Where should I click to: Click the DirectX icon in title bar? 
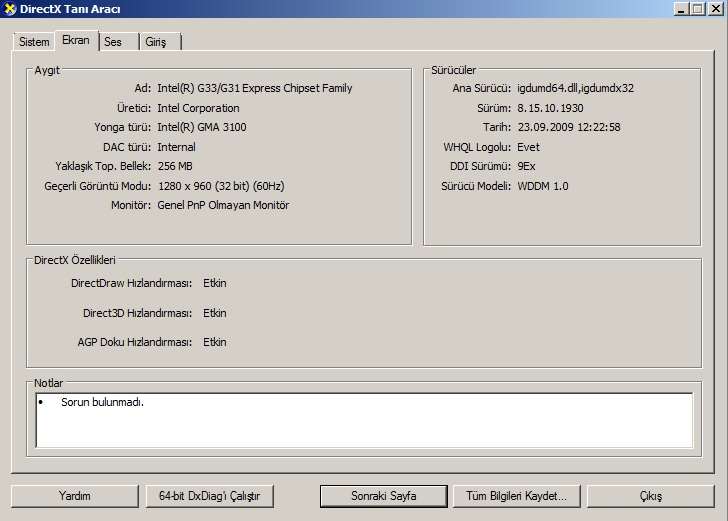point(9,9)
